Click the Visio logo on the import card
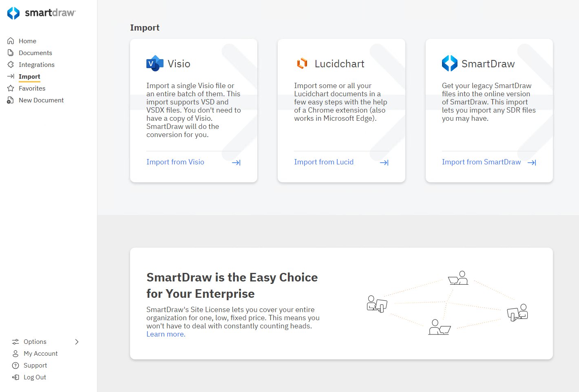The height and width of the screenshot is (392, 579). [x=154, y=63]
